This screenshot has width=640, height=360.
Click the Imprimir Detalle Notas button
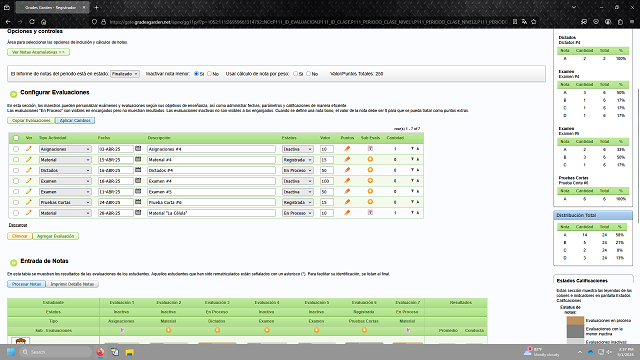click(72, 284)
